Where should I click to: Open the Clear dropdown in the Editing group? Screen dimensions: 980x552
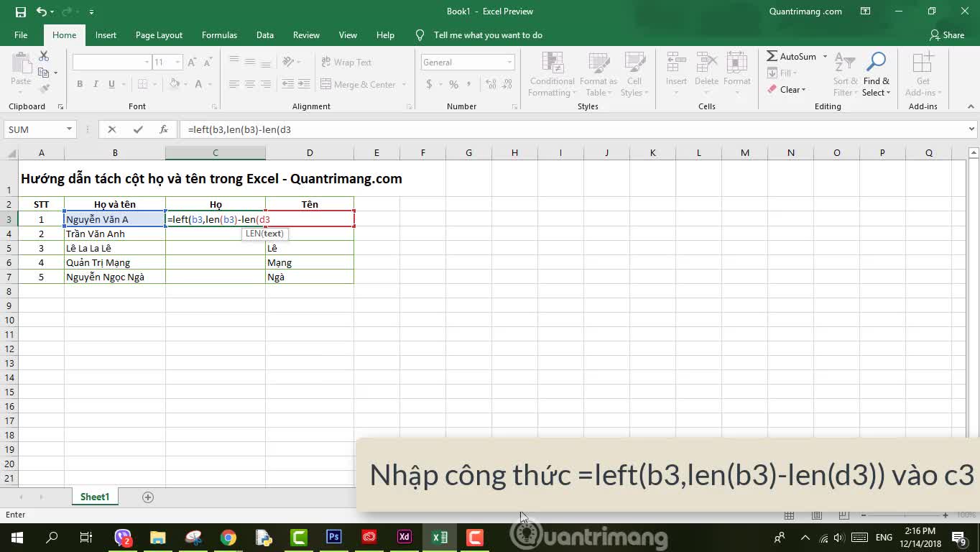pos(787,90)
